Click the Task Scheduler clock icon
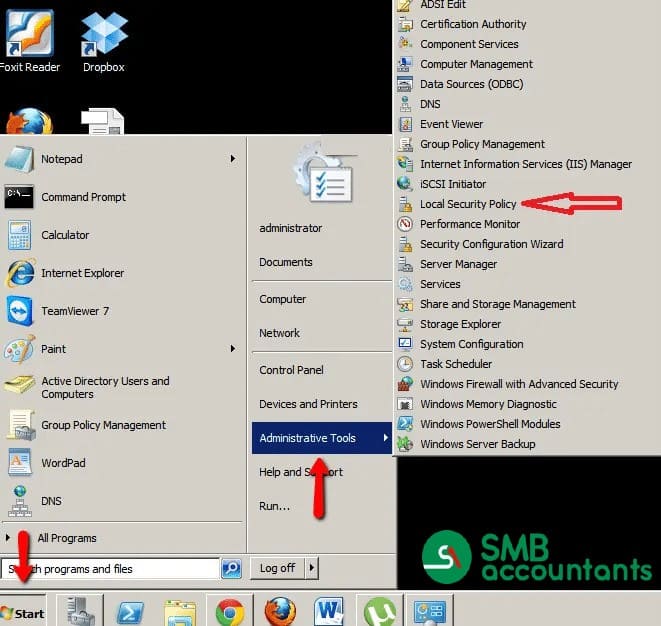Screen dimensions: 661x626 click(x=405, y=364)
